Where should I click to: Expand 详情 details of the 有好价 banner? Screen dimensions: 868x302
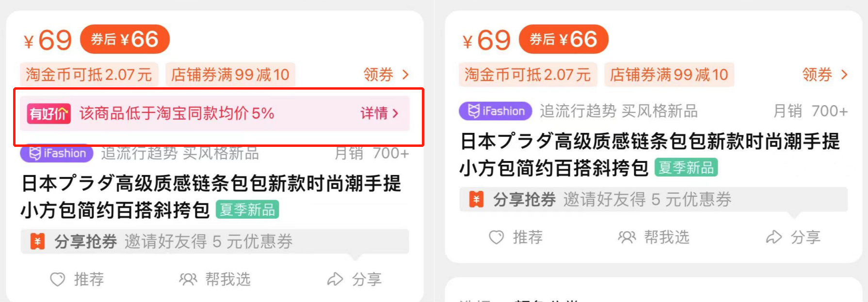pyautogui.click(x=379, y=113)
